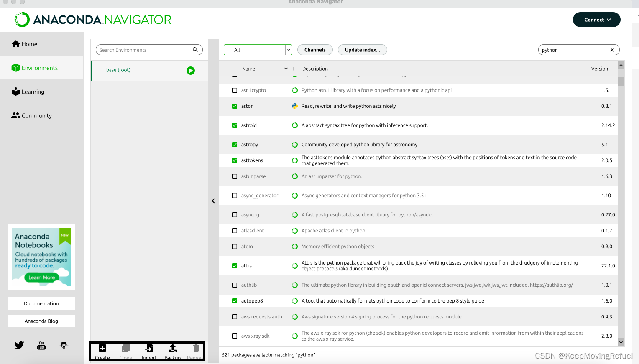This screenshot has width=639, height=364.
Task: Click the Anaconda Navigator logo
Action: tap(93, 20)
